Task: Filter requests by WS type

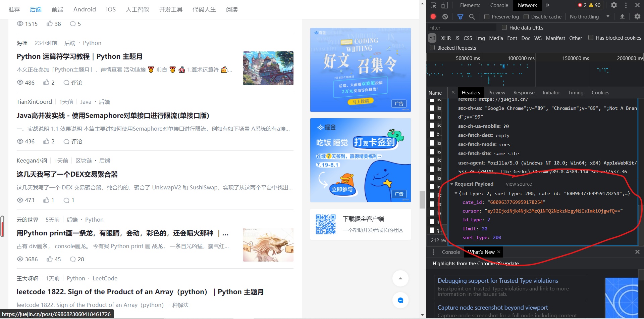Action: click(x=538, y=38)
